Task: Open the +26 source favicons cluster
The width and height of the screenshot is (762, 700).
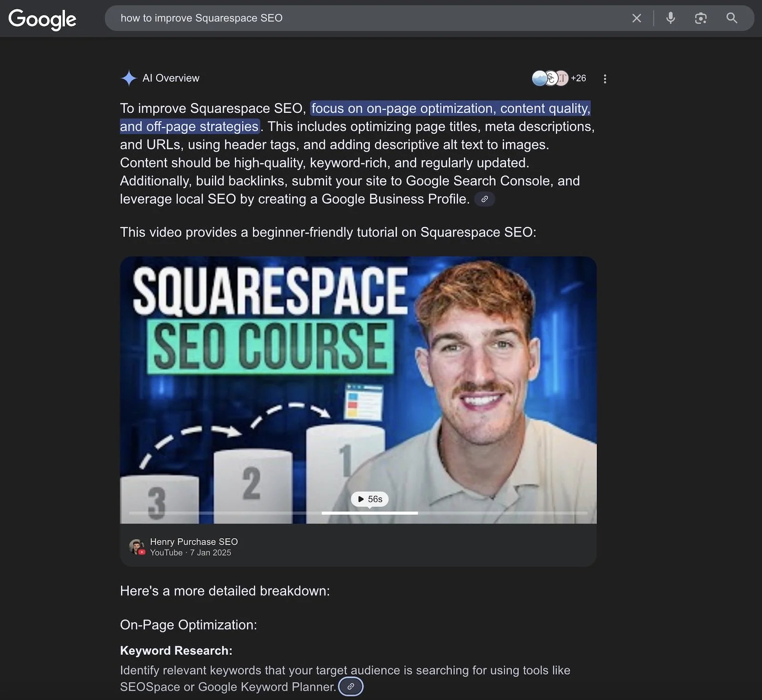Action: tap(559, 78)
